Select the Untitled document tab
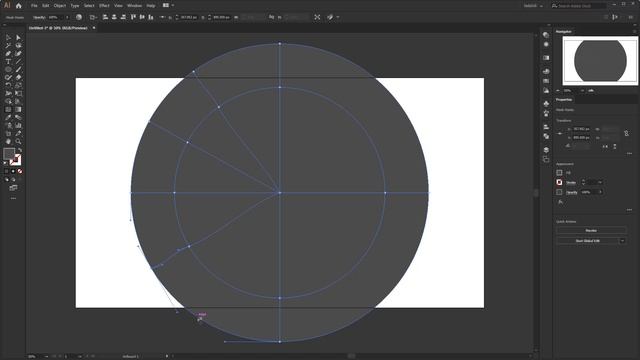This screenshot has width=640, height=360. [58, 28]
